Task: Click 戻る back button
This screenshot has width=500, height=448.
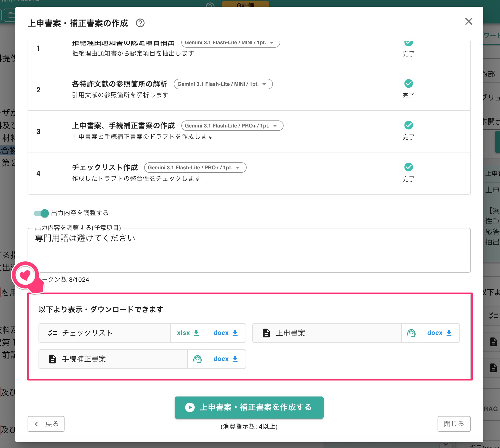Action: pos(46,424)
